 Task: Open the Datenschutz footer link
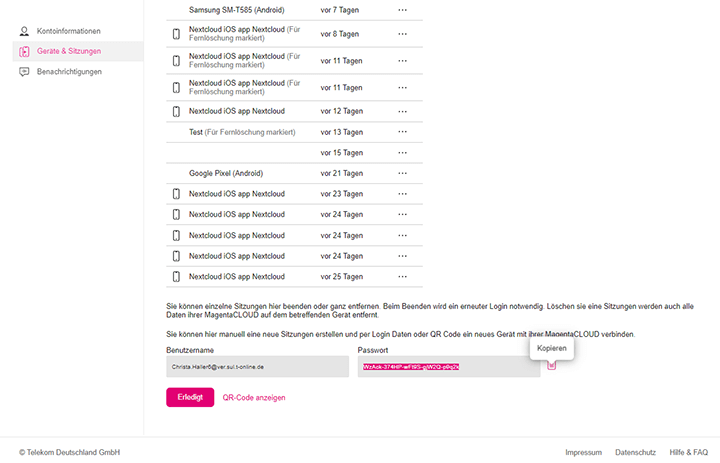[x=636, y=452]
